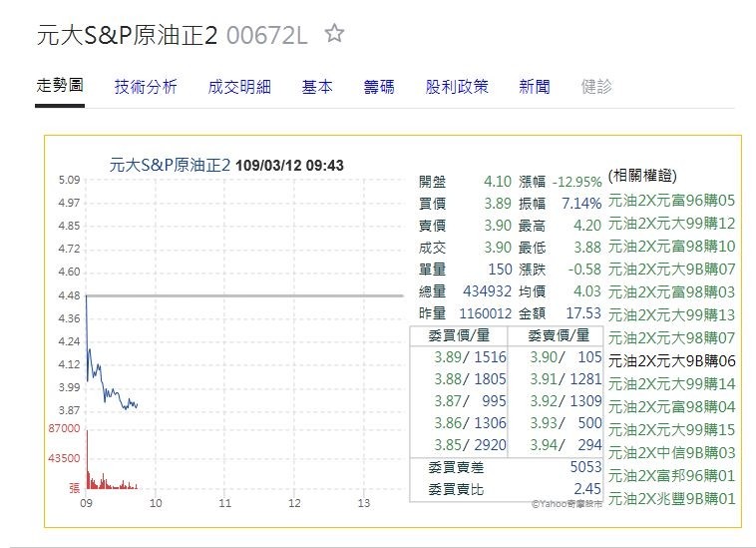Switch to the 技術分析 tab

pos(146,87)
